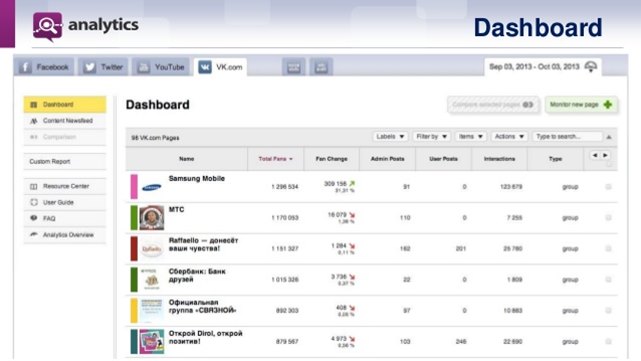Screen dimensions: 641x361
Task: Sort by Fan Change column
Action: tap(332, 159)
